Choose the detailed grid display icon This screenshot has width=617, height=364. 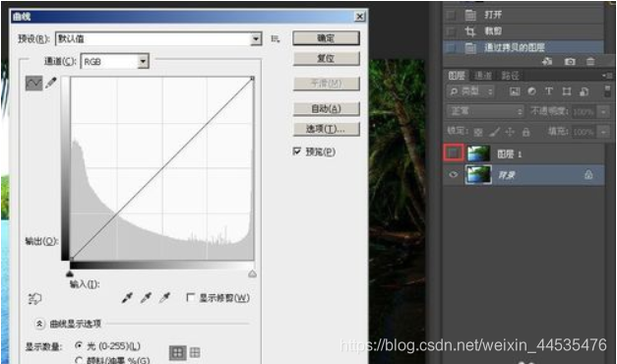tap(195, 352)
